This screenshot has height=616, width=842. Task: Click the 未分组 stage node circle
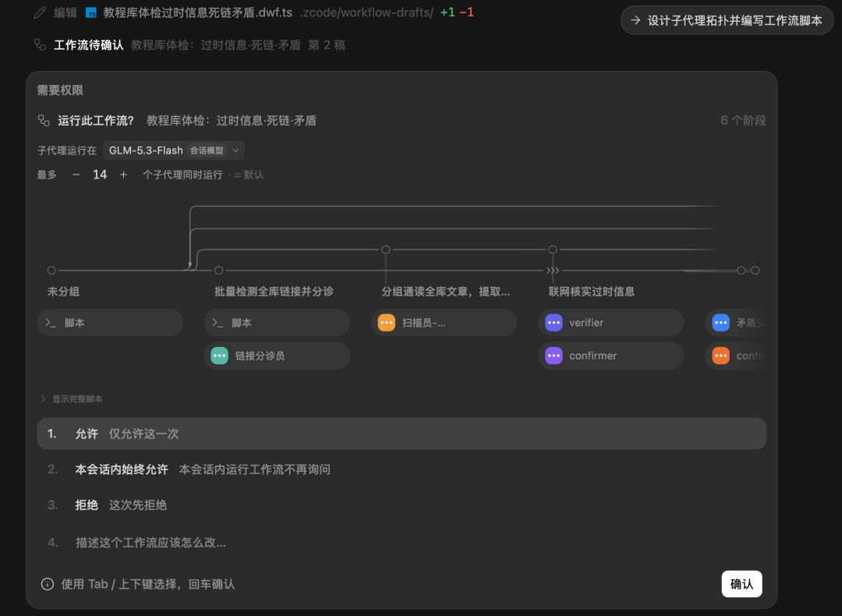[x=51, y=270]
